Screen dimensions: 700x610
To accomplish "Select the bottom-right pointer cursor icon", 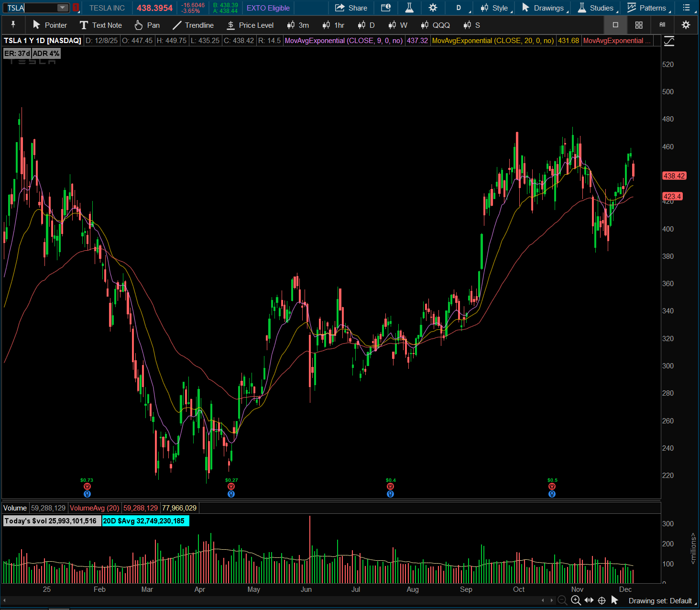I will [615, 600].
